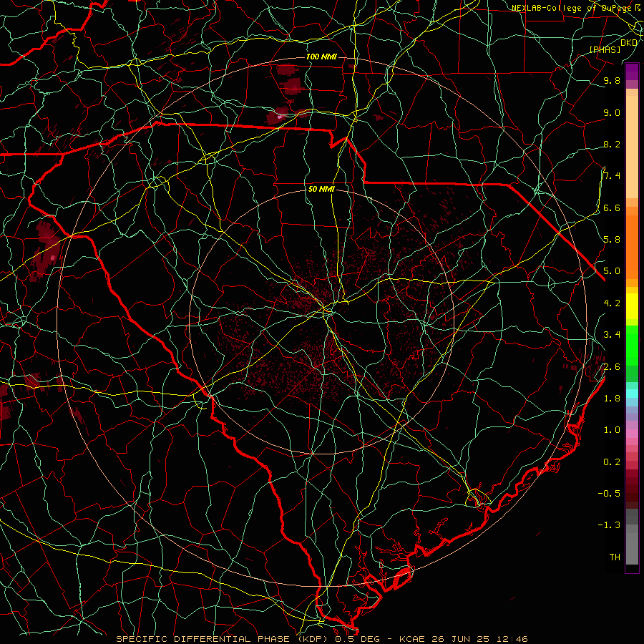Click the 2.6 value on the color scale
This screenshot has width=644, height=644.
[612, 367]
